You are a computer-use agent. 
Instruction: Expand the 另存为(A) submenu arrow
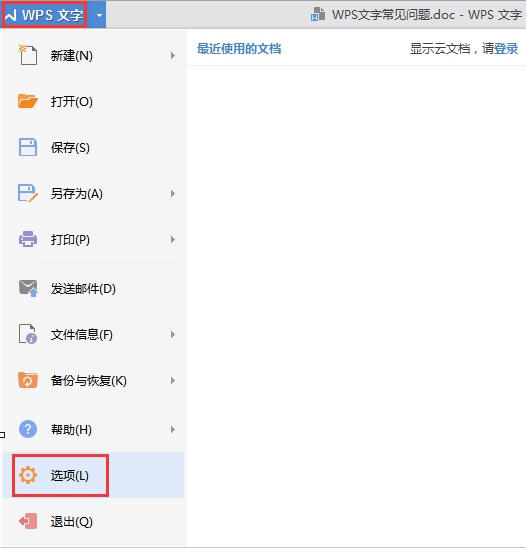pos(173,193)
